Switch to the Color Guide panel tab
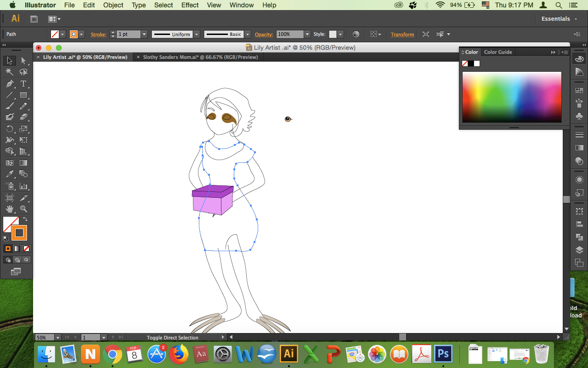Viewport: 588px width, 368px height. pyautogui.click(x=498, y=52)
